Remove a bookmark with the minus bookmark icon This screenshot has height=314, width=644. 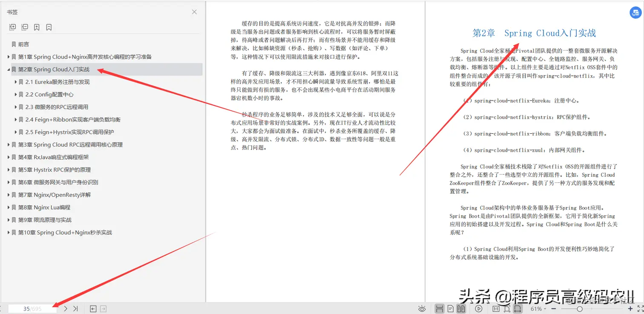pos(48,27)
